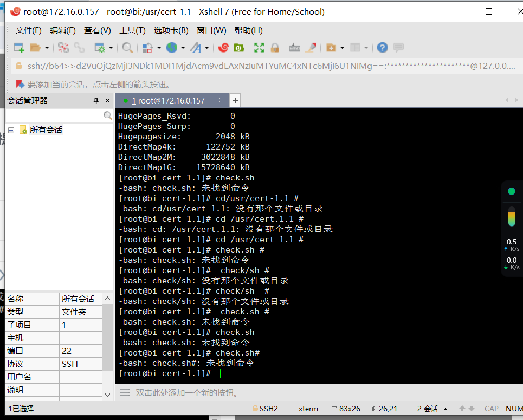Screen dimensions: 523x420
Task: Click the SSH2 status bar entry
Action: pos(265,409)
